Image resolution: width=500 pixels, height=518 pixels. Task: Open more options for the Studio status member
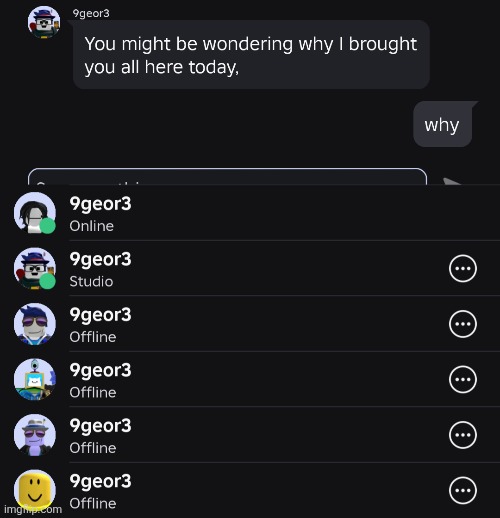tap(463, 268)
